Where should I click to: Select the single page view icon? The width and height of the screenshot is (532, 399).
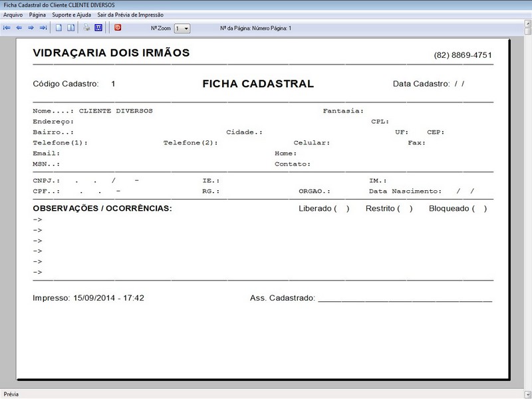(59, 28)
